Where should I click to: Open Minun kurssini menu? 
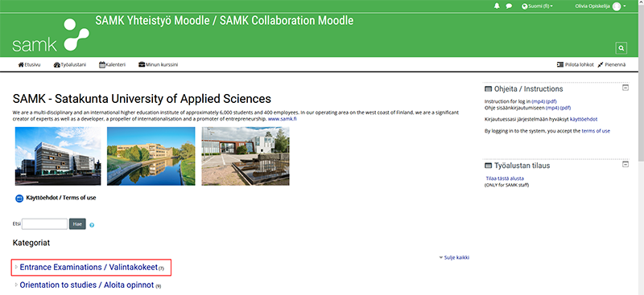[x=158, y=65]
